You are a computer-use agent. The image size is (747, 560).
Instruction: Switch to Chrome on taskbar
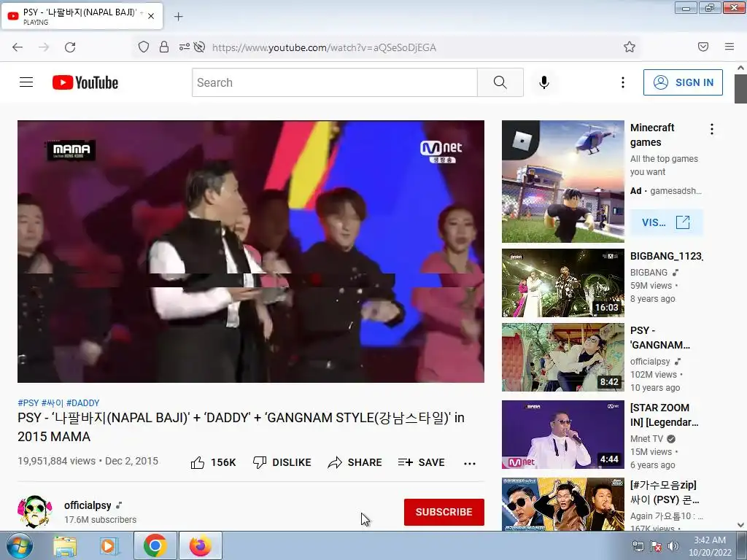point(155,545)
